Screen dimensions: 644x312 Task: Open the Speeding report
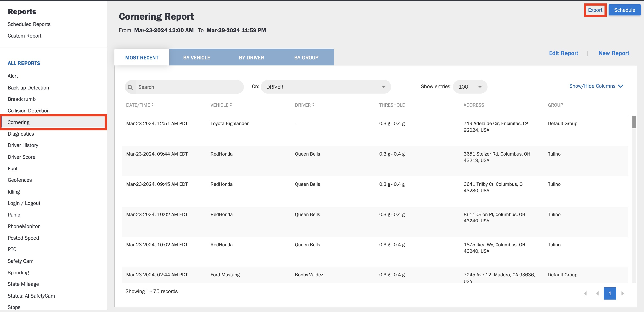[x=18, y=273]
